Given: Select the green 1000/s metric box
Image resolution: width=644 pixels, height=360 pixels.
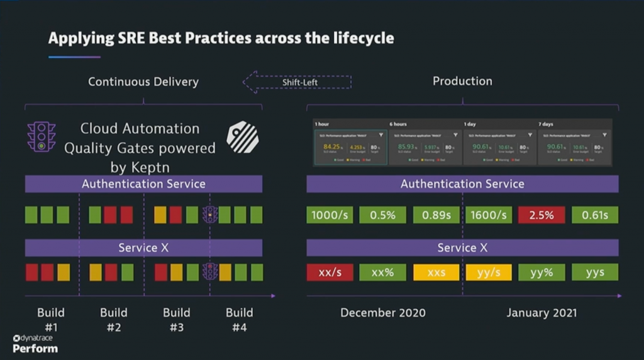Looking at the screenshot, I should coord(330,215).
